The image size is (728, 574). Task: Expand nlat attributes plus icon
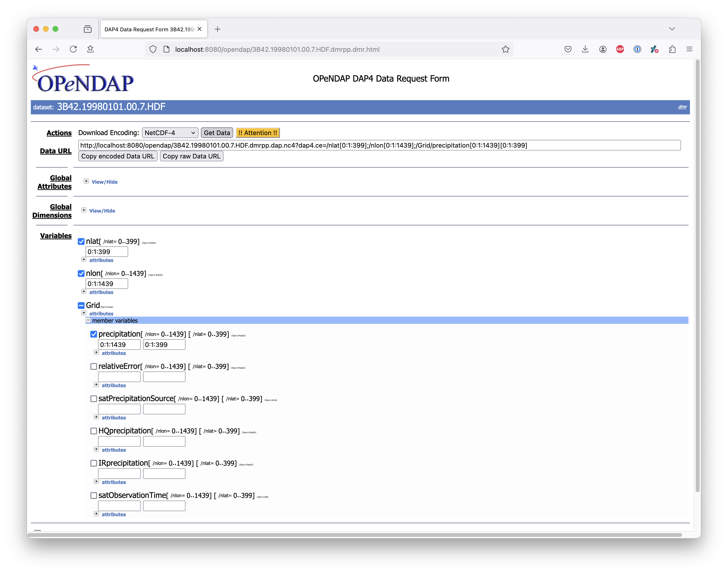pos(84,260)
